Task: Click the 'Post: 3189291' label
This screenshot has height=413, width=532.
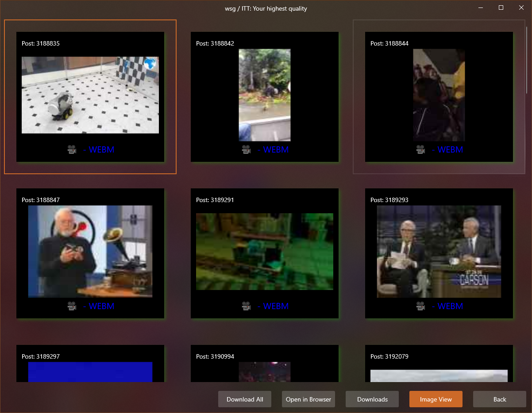Action: [x=215, y=200]
